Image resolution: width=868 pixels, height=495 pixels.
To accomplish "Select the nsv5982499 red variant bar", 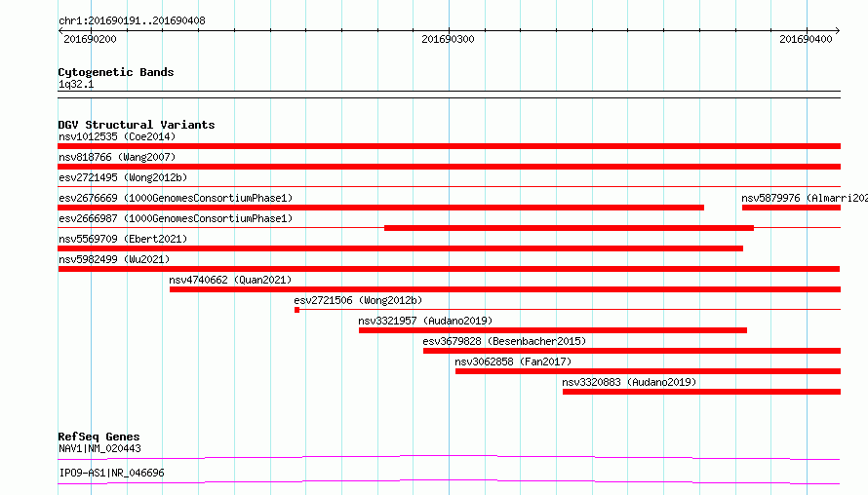I will click(x=449, y=269).
